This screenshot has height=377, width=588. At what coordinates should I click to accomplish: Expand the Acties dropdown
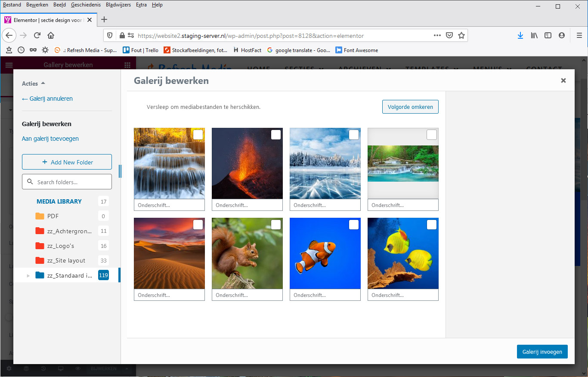coord(34,83)
